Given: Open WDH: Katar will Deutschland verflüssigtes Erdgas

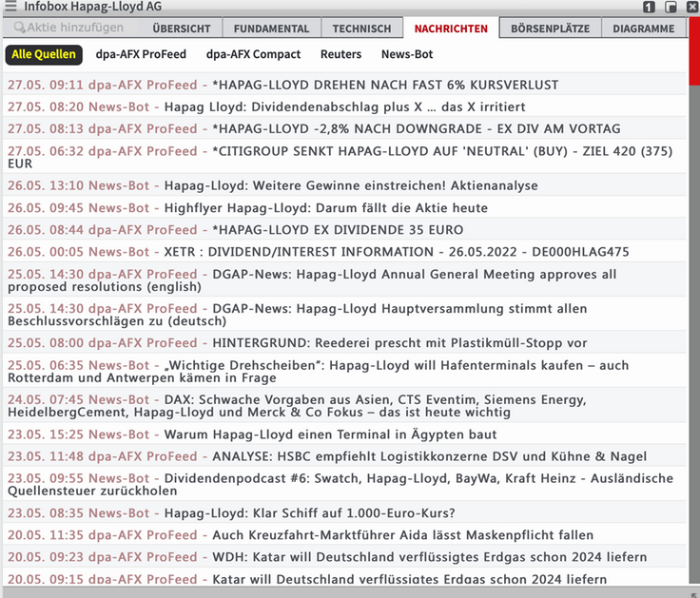Looking at the screenshot, I should point(344,557).
